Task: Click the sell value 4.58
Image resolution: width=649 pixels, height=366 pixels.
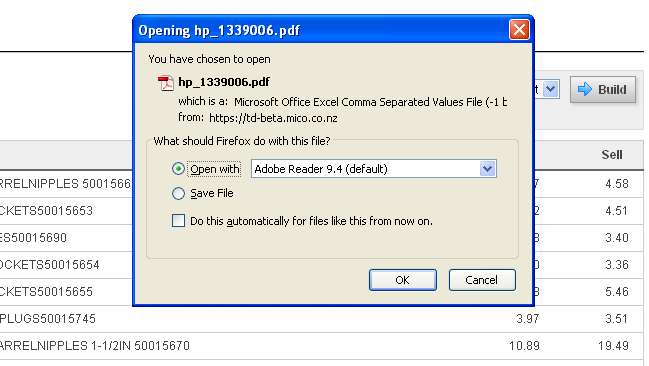Action: 617,184
